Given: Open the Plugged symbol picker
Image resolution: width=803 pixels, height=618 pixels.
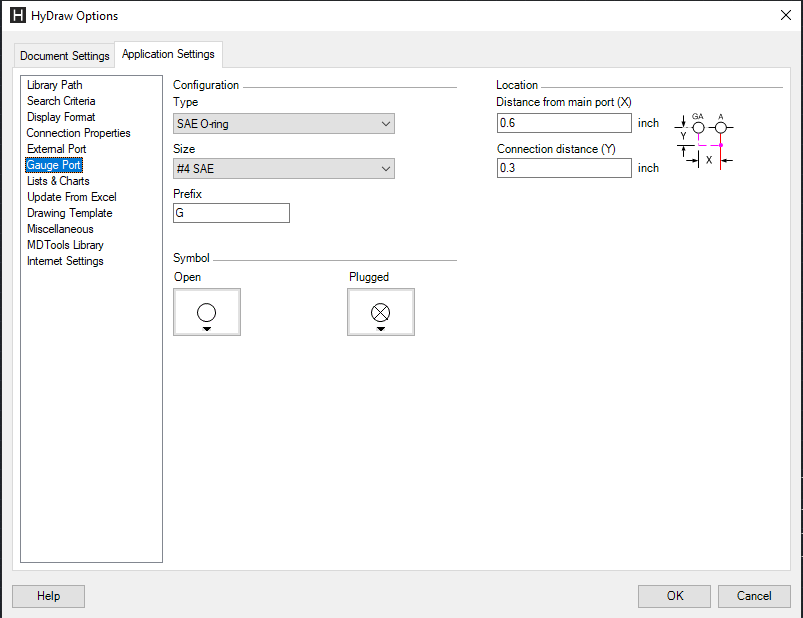Looking at the screenshot, I should pos(381,312).
